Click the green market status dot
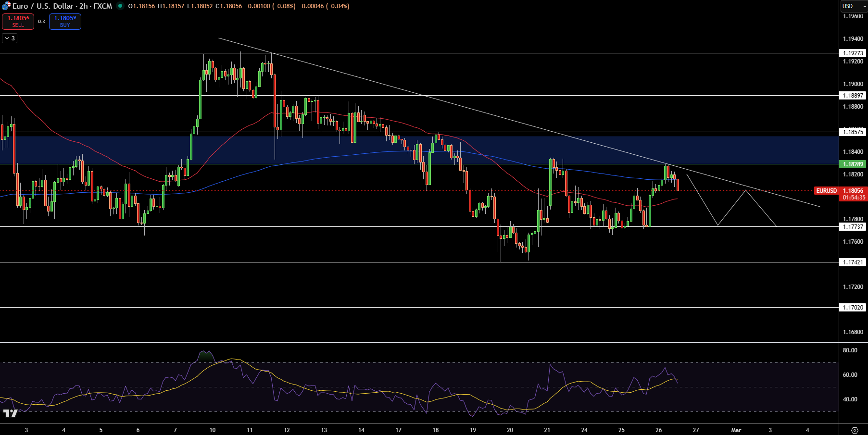The width and height of the screenshot is (868, 435). pyautogui.click(x=120, y=6)
